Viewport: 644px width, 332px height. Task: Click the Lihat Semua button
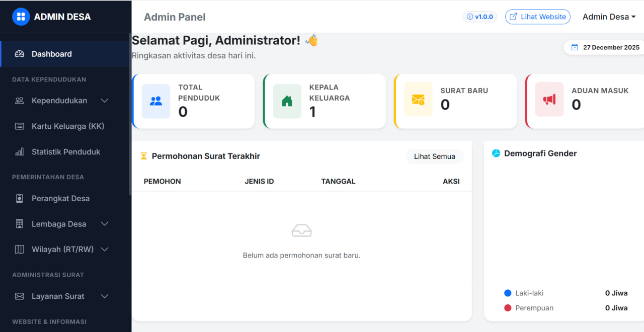434,156
